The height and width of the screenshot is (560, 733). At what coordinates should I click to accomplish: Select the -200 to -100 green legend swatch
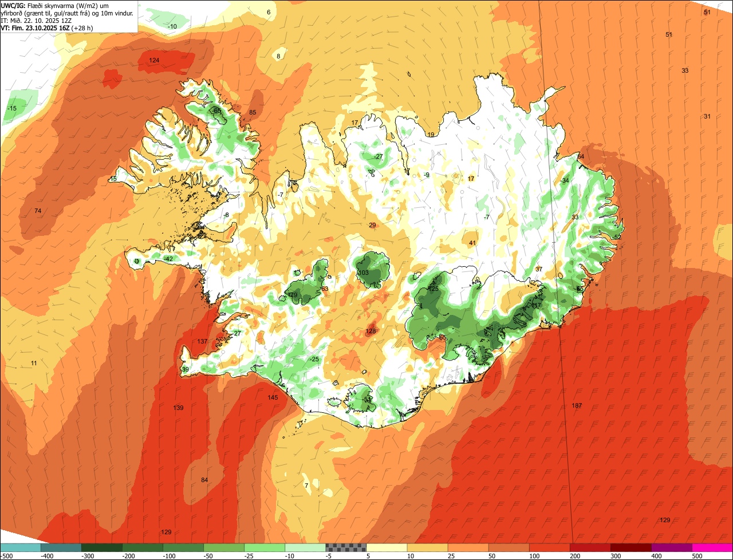[143, 547]
